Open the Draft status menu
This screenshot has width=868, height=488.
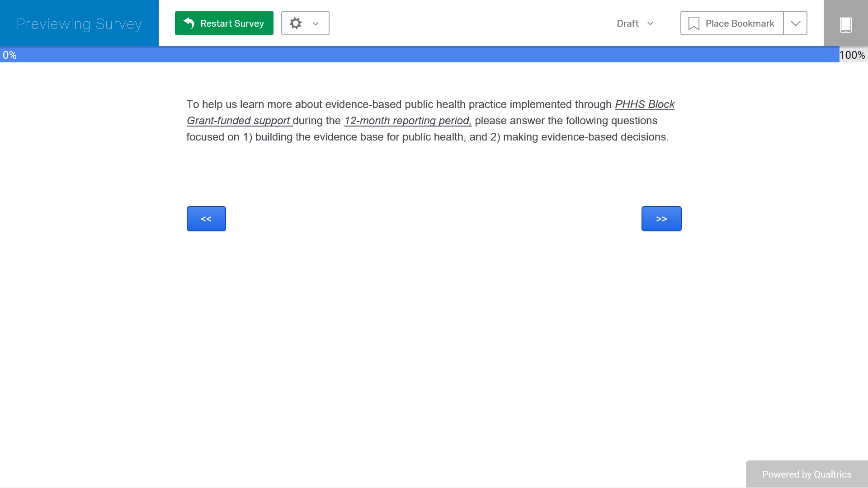(627, 23)
